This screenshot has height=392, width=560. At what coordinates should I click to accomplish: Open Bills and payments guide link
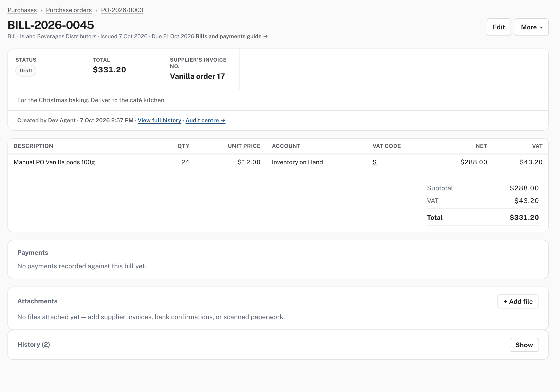(232, 36)
